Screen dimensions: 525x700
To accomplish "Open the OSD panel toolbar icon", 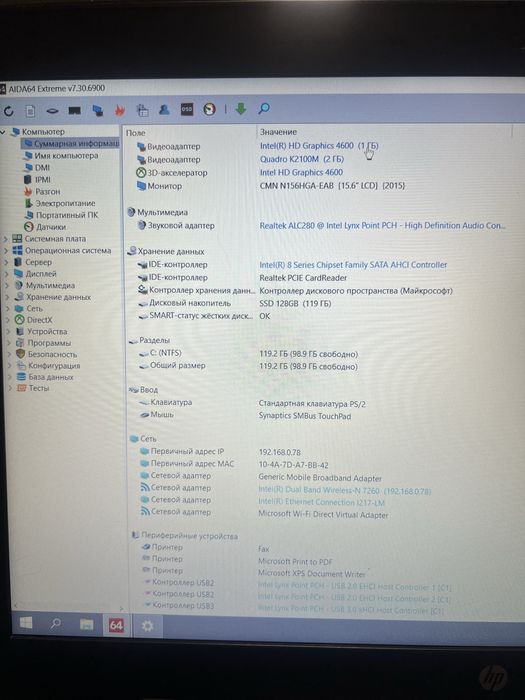I will coord(187,109).
